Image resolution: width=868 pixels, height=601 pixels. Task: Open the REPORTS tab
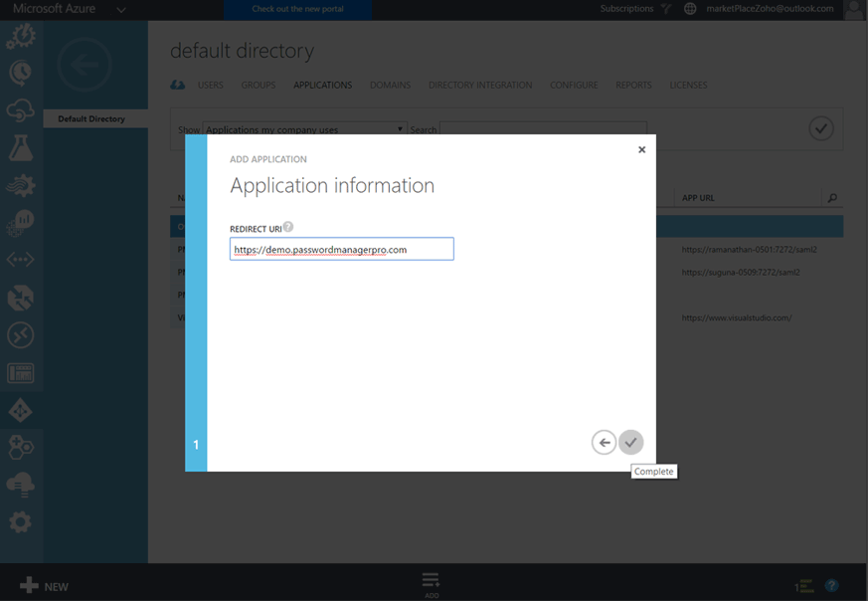633,85
